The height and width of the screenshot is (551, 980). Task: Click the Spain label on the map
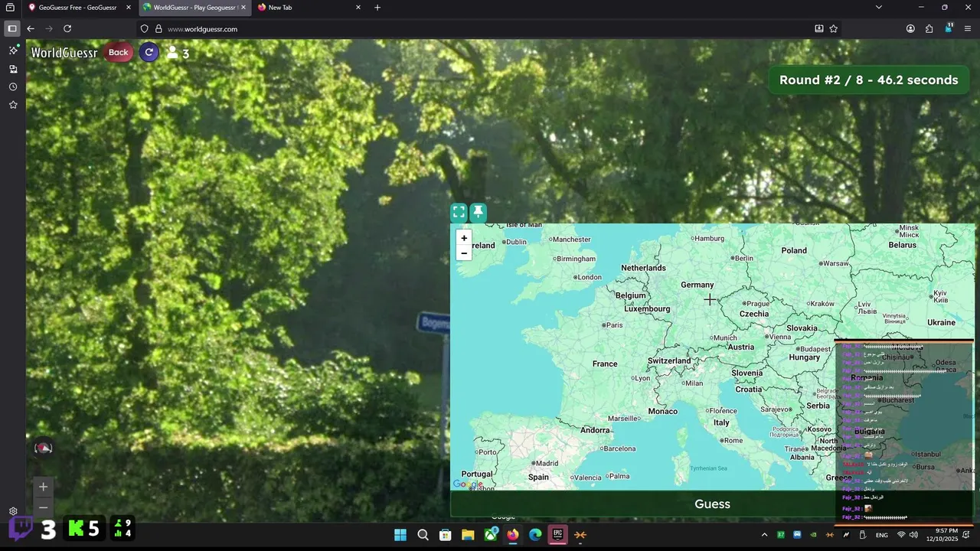[x=538, y=477]
